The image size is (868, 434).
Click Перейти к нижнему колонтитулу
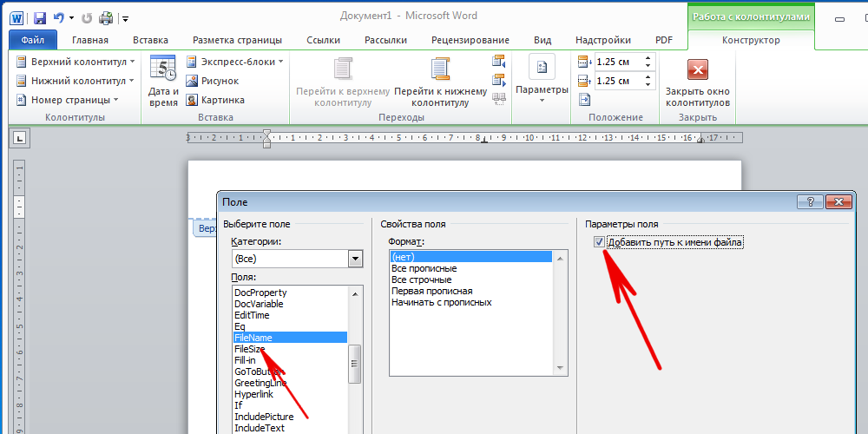click(x=441, y=82)
